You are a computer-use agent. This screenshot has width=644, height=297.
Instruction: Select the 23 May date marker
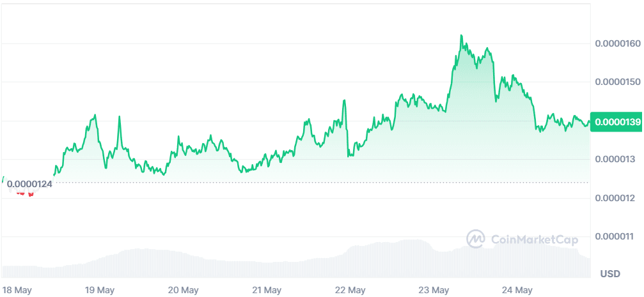tap(434, 290)
